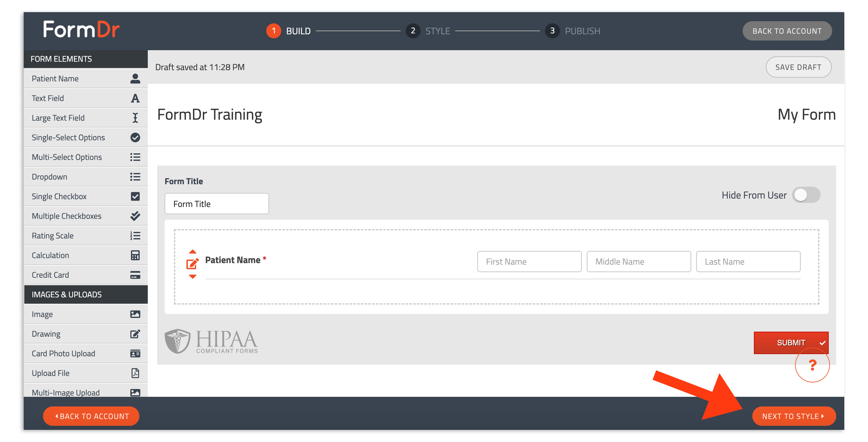Edit the Patient Name field via pencil icon
The width and height of the screenshot is (868, 442).
click(192, 264)
